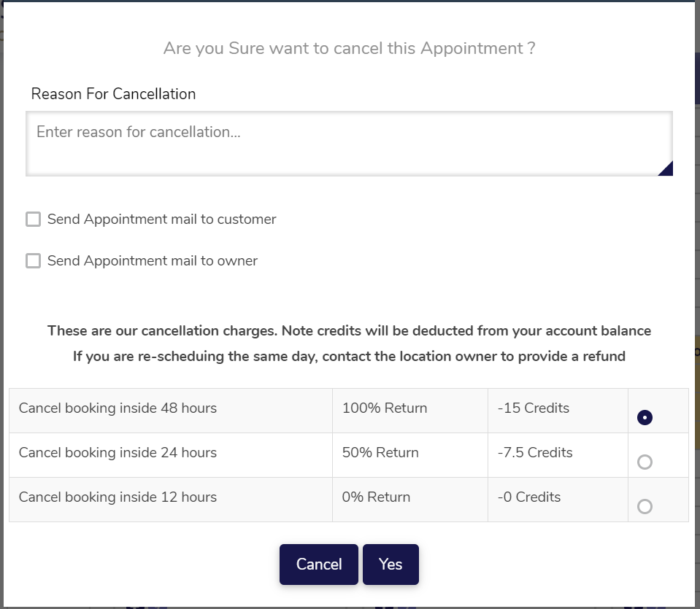
Task: Select the 24 hours 50% Return radio option
Action: pyautogui.click(x=645, y=462)
